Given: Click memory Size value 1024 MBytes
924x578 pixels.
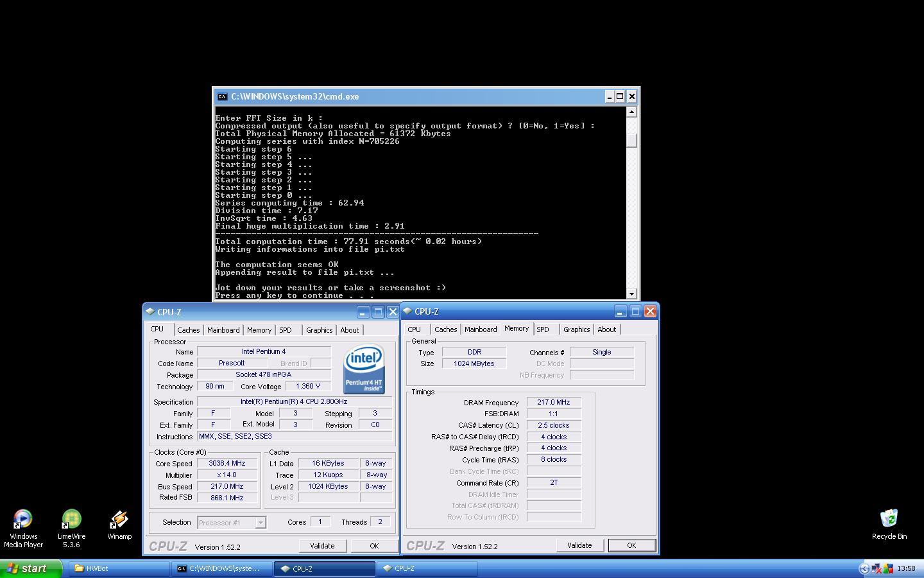Looking at the screenshot, I should click(474, 363).
